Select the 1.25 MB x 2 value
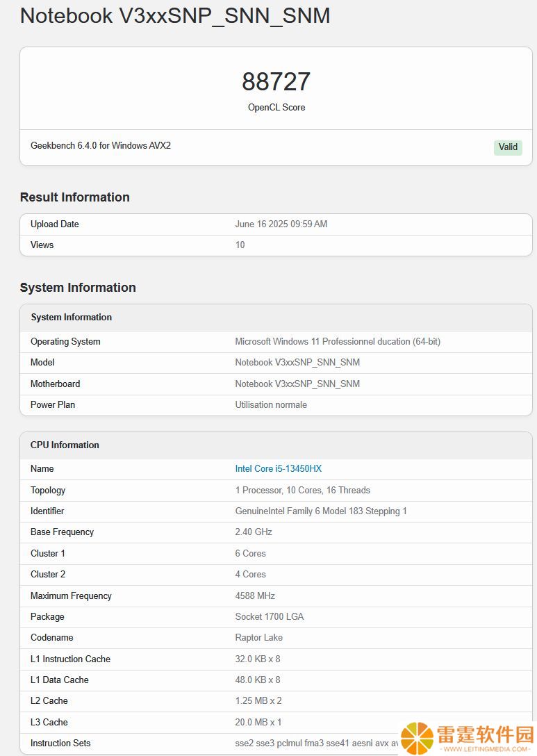Image resolution: width=537 pixels, height=756 pixels. click(258, 701)
